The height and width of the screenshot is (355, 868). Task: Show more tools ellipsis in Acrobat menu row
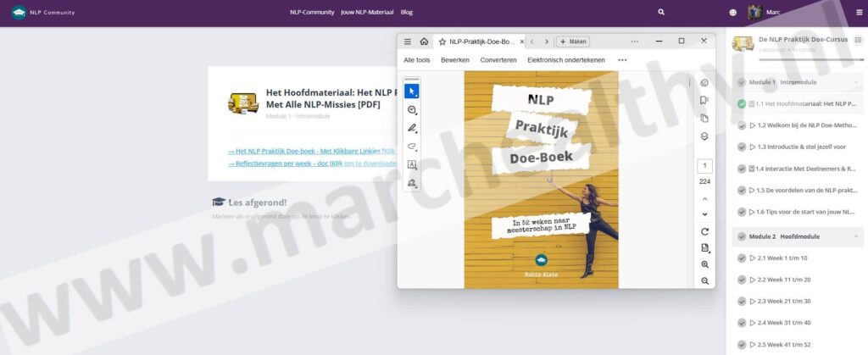coord(622,59)
